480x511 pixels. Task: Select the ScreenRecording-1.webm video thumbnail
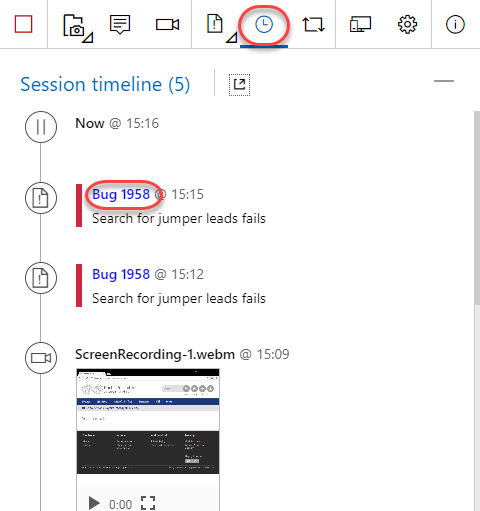pyautogui.click(x=148, y=421)
